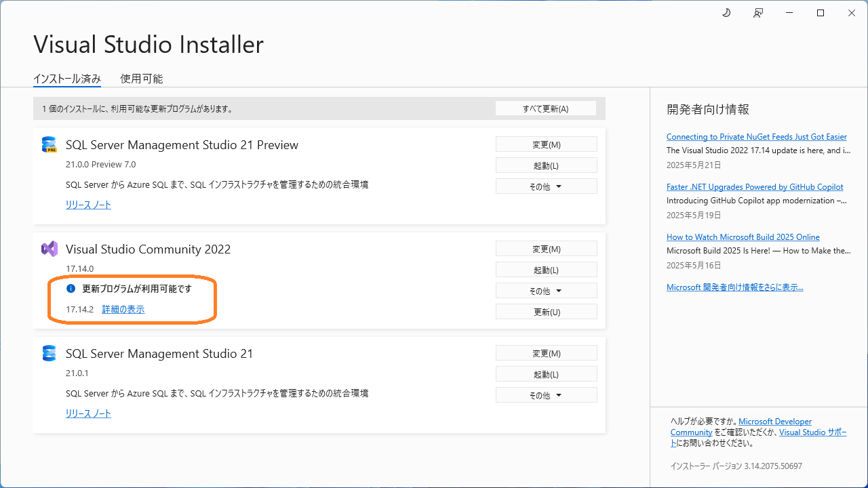Click the Visual Studio Installer title text
The width and height of the screenshot is (868, 488).
(149, 45)
